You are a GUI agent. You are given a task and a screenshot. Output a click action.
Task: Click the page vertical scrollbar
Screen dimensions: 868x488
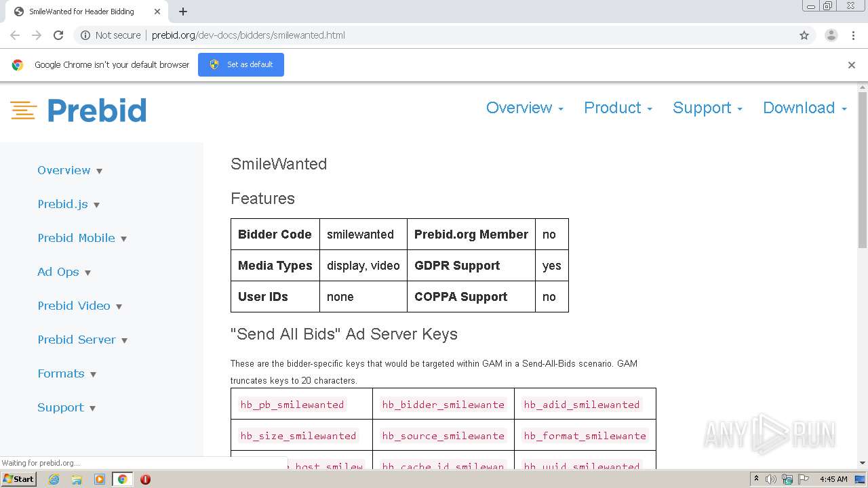[863, 169]
